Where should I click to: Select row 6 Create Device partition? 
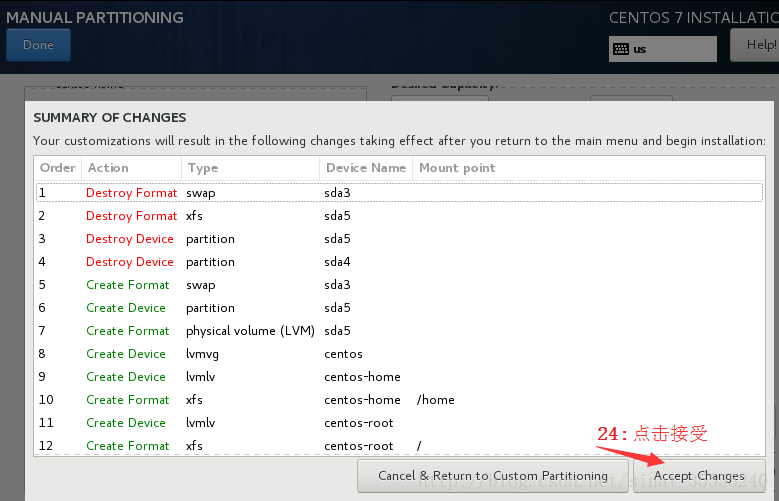click(399, 308)
